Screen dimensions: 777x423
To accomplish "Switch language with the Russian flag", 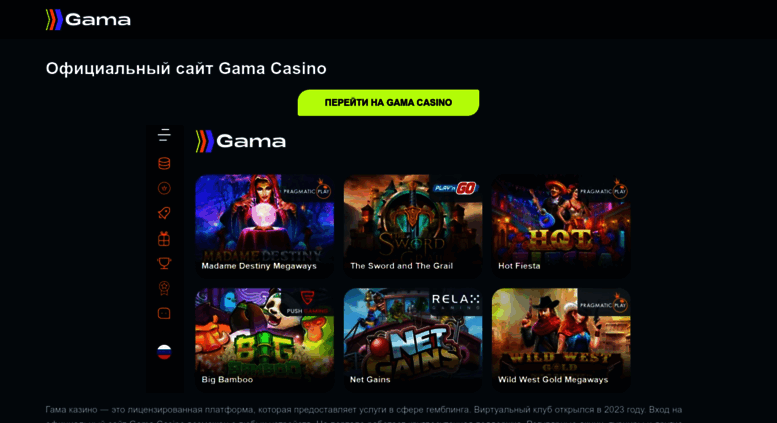I will tap(164, 352).
